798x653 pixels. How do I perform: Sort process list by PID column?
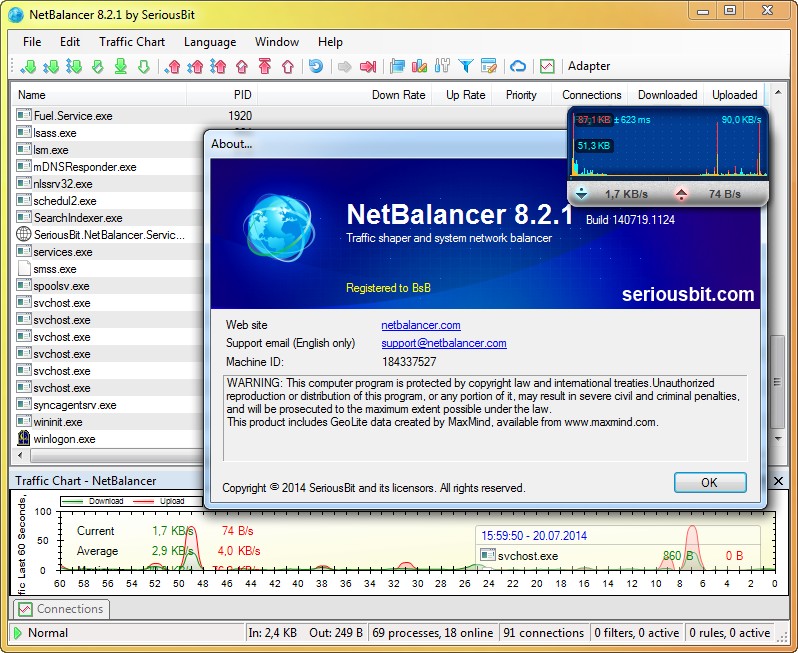[222, 95]
